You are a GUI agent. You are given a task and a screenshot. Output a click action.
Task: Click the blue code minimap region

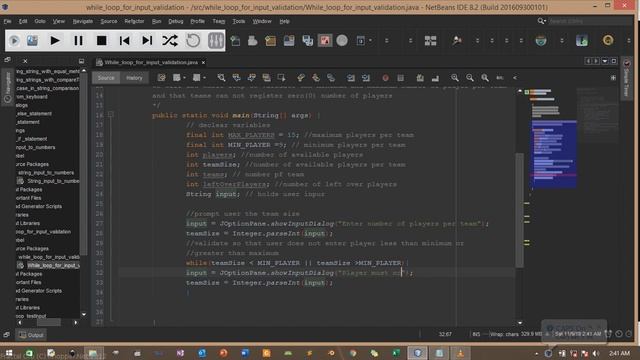(x=553, y=154)
